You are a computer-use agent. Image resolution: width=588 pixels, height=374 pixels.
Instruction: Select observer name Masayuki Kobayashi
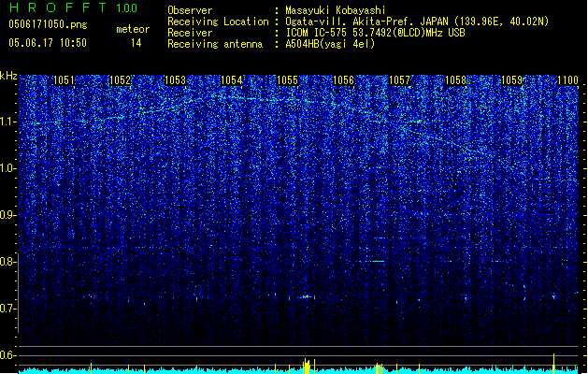coord(336,10)
